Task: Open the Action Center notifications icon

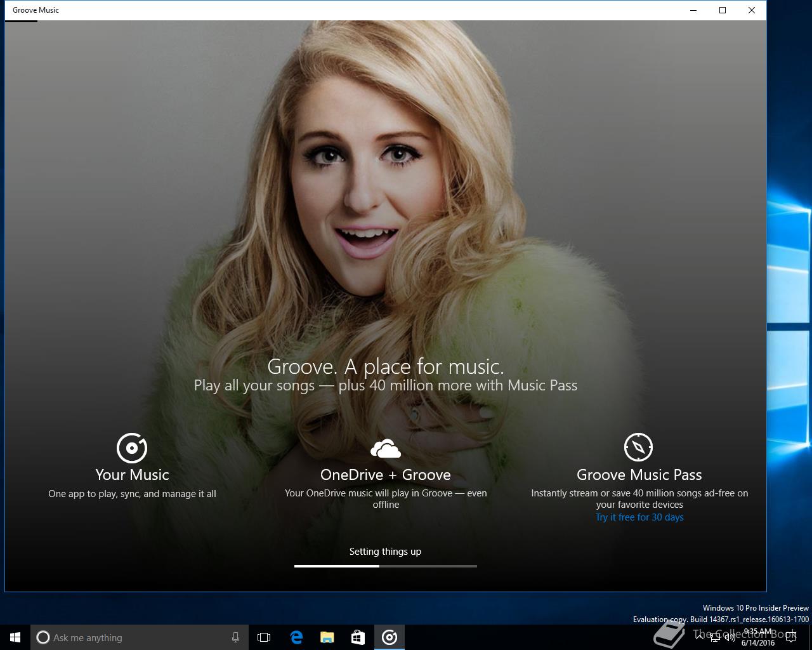Action: tap(790, 637)
